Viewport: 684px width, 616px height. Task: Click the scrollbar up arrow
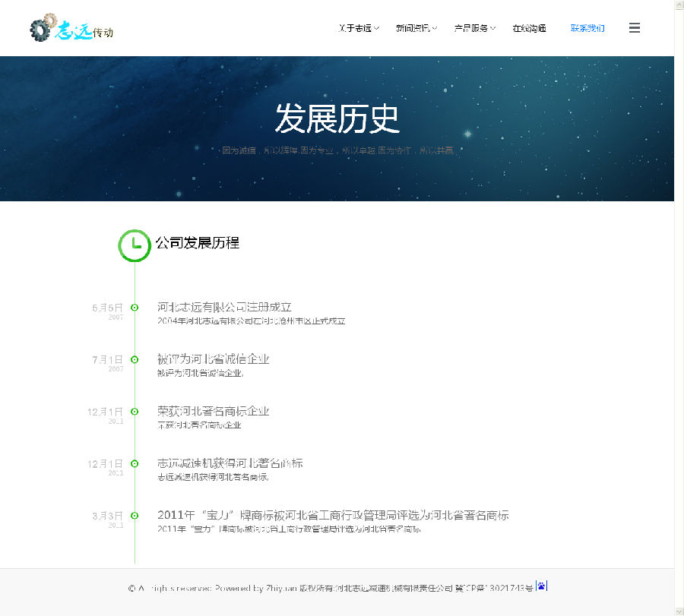[679, 6]
